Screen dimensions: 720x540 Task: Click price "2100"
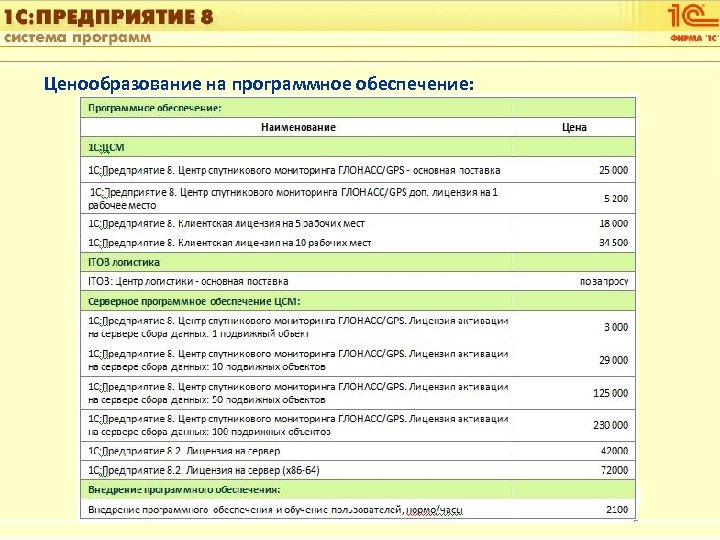[x=617, y=509]
